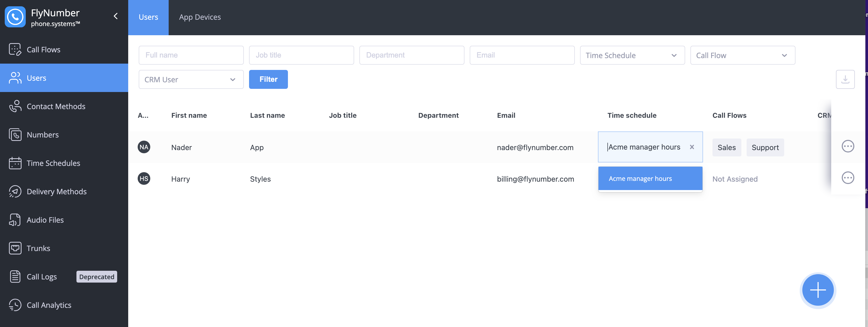Click the Deprecated badge on Call Logs
Screen dimensions: 868x327
[x=97, y=277]
